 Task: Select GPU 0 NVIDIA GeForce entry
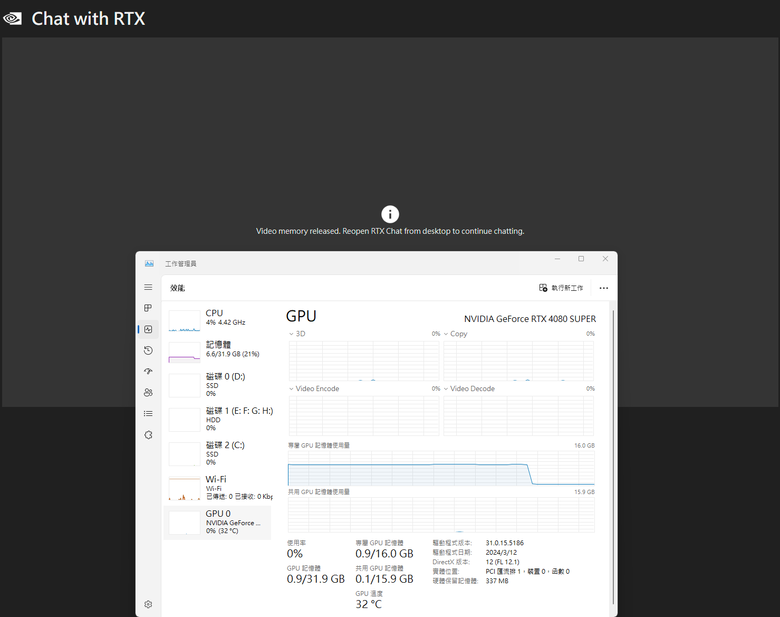point(218,522)
